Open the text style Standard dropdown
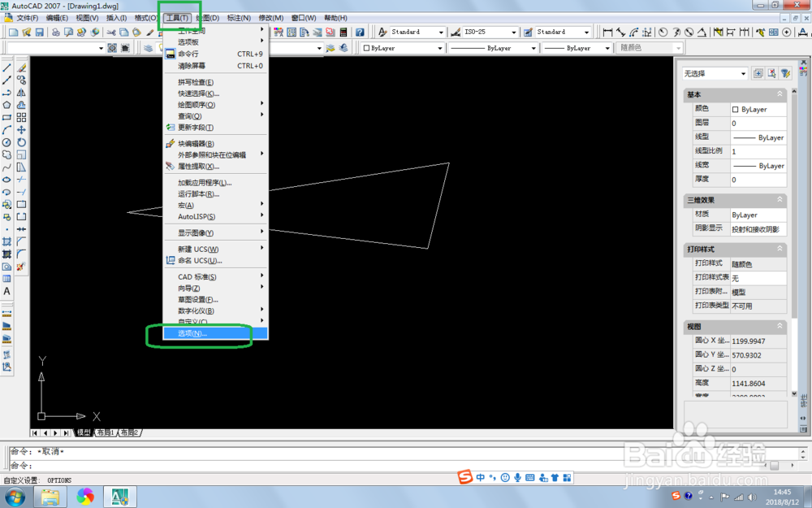The width and height of the screenshot is (812, 508). point(417,33)
